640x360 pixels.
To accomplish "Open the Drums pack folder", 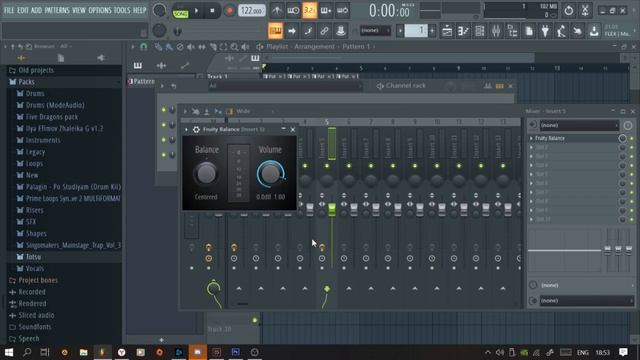I will click(35, 93).
